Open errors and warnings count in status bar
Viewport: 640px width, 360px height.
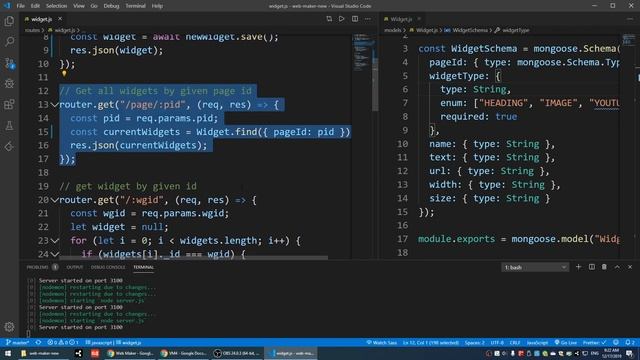(62, 342)
